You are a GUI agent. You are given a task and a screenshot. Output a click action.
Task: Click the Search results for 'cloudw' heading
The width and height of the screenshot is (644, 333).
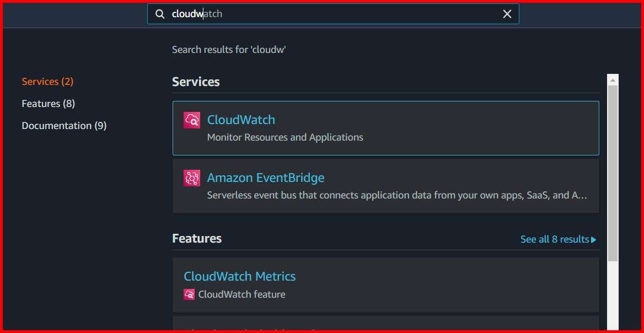(x=229, y=49)
